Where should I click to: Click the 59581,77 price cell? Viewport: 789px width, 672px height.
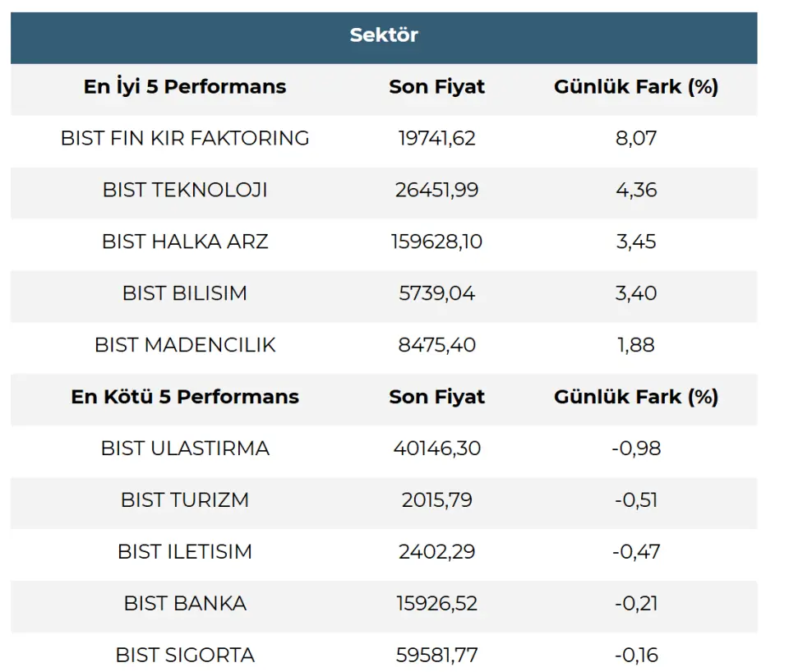[x=436, y=656]
